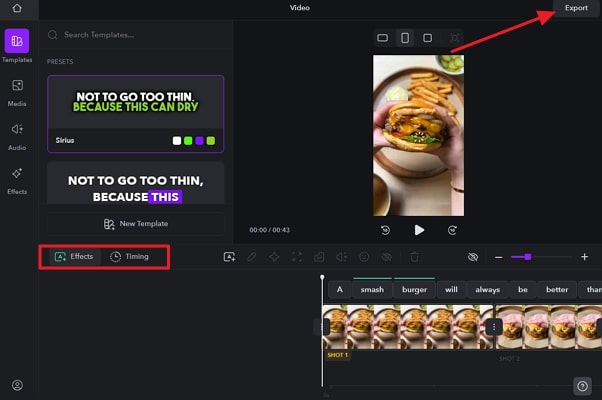The width and height of the screenshot is (602, 400).
Task: Pick the purple Sirius color swatch
Action: coord(199,141)
